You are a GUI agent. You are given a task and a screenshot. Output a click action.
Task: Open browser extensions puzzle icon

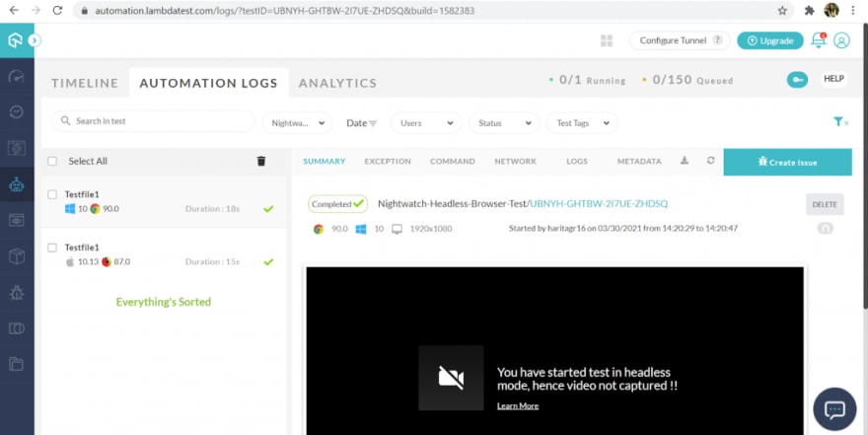point(810,11)
